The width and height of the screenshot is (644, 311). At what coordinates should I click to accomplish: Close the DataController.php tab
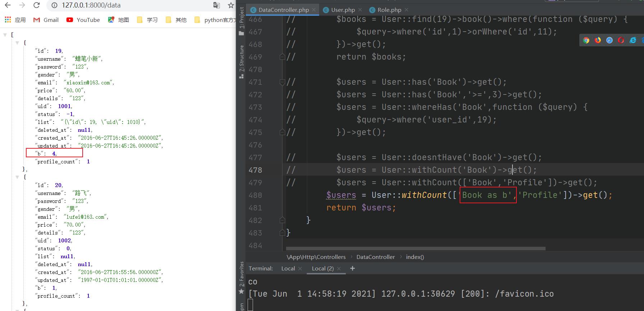click(314, 10)
